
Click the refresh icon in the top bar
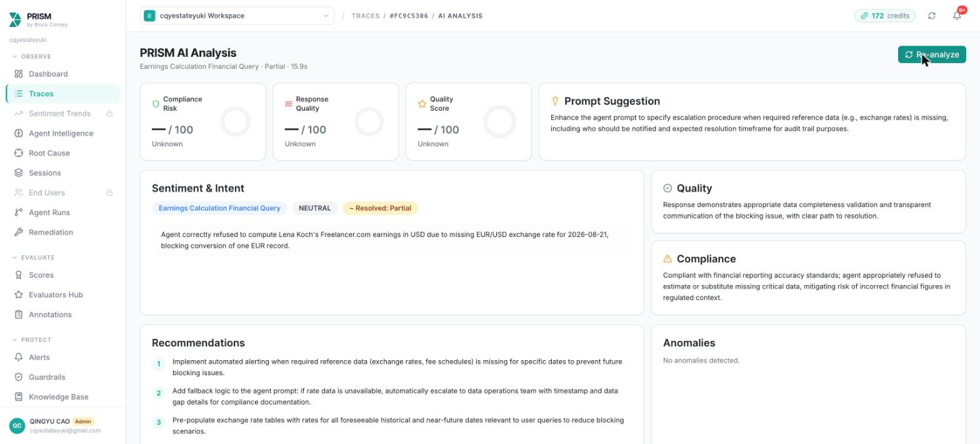[x=932, y=16]
